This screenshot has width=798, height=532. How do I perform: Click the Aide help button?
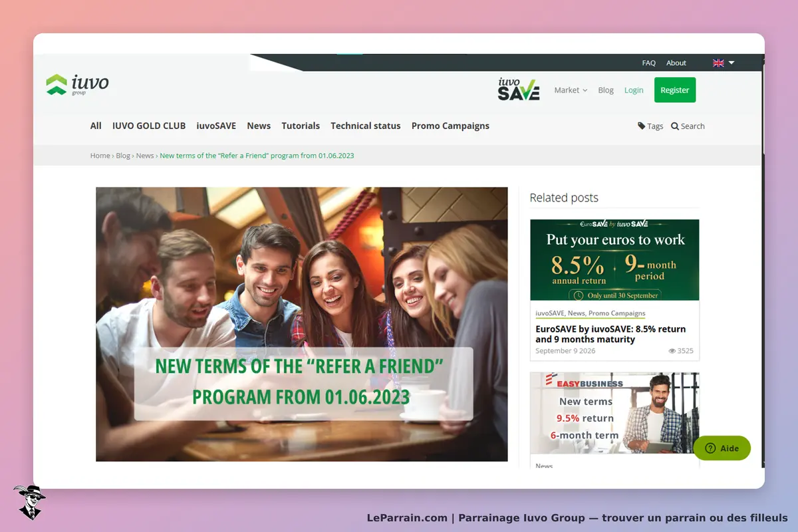(722, 448)
